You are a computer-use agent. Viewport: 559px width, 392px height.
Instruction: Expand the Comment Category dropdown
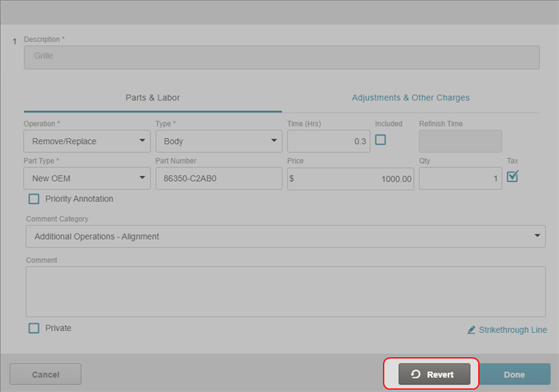coord(285,236)
